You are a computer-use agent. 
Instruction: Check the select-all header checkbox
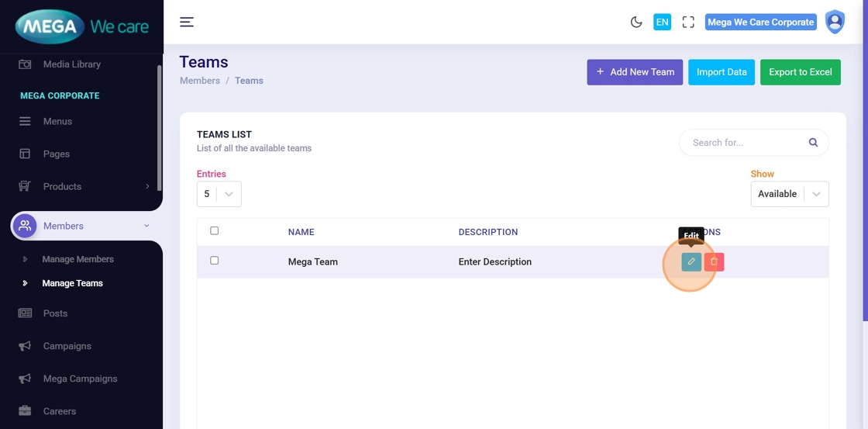coord(215,230)
